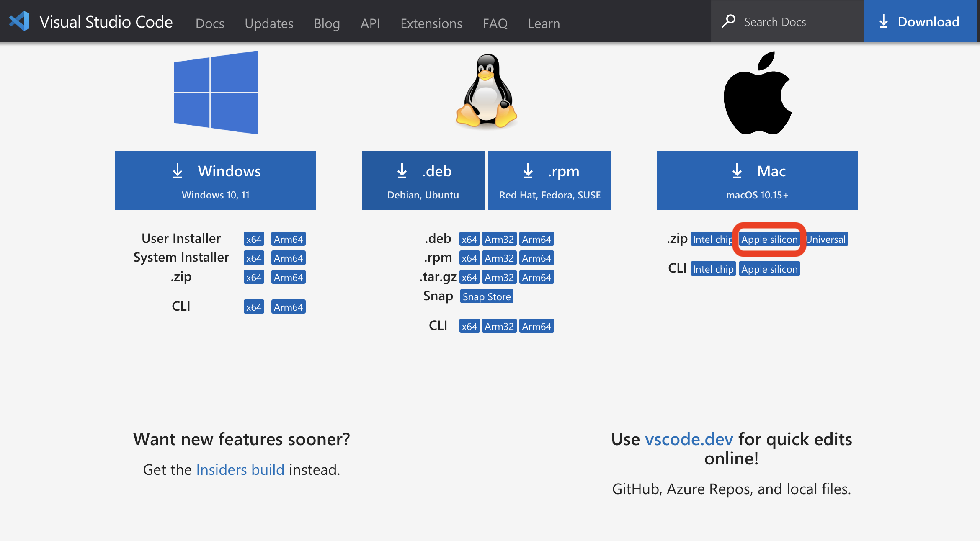
Task: Click the Visual Studio Code logo icon
Action: 19,21
